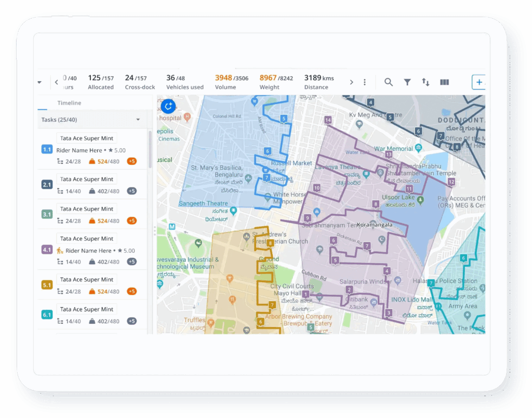Click the sort arrows icon
The image size is (532, 418).
click(425, 82)
